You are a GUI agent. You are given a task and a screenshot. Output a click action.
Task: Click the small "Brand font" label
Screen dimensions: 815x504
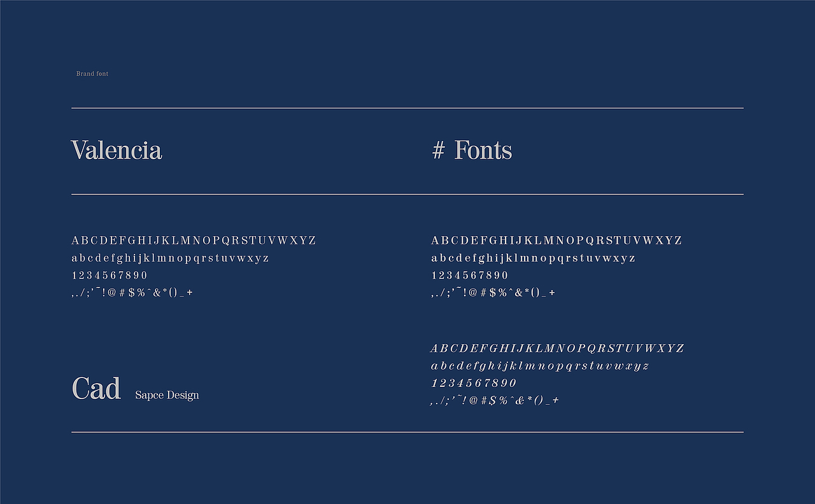pyautogui.click(x=92, y=74)
